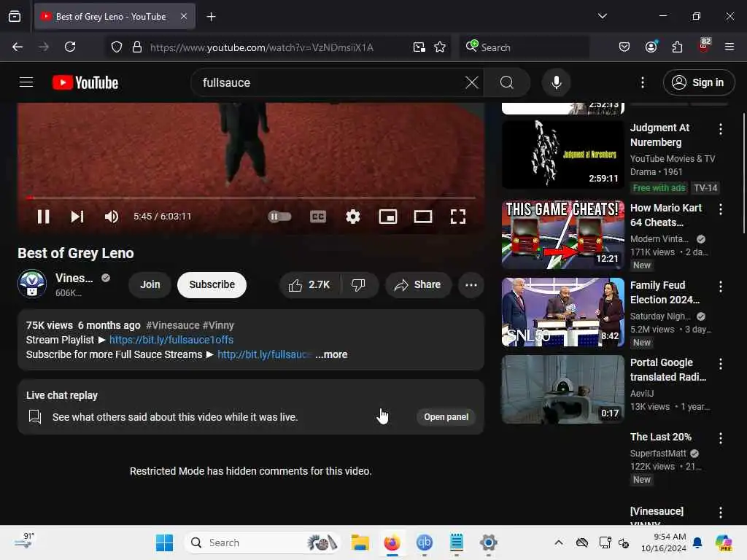Open options for Family Feud Election 2024
The height and width of the screenshot is (560, 747).
pos(720,286)
